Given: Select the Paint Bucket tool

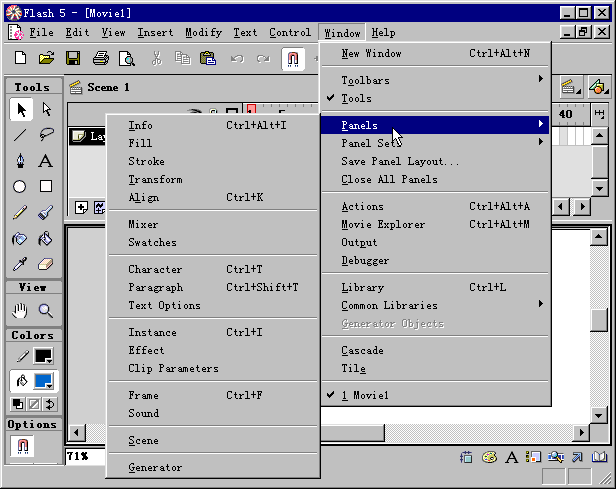Looking at the screenshot, I should click(46, 238).
